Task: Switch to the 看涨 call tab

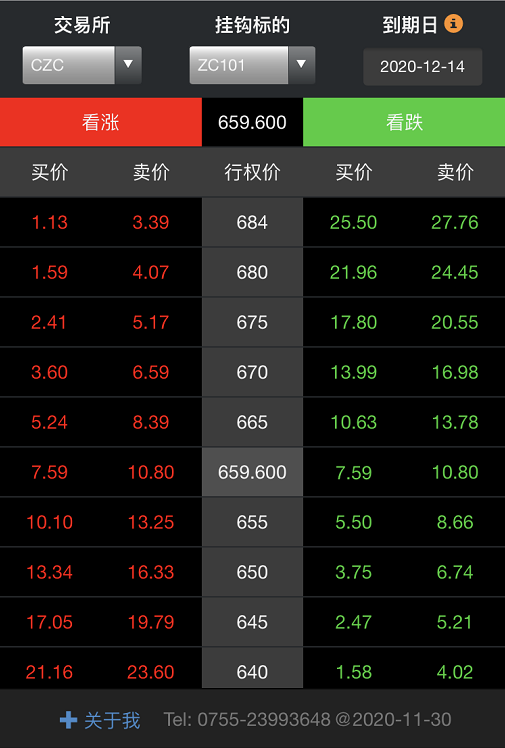Action: 101,122
